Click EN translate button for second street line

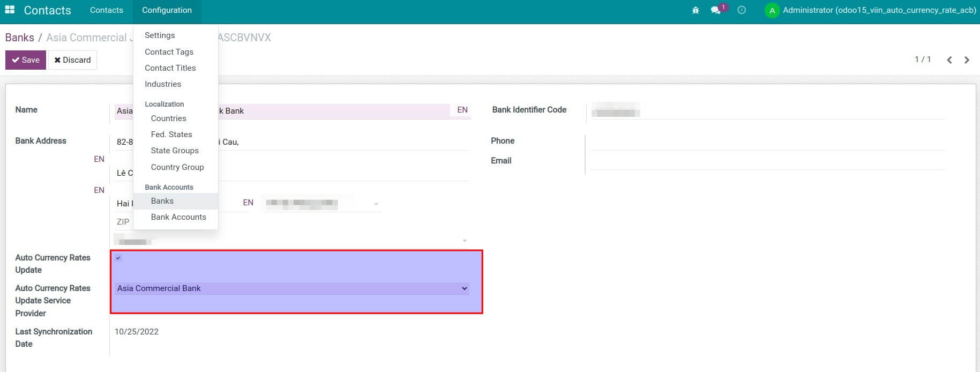click(99, 190)
